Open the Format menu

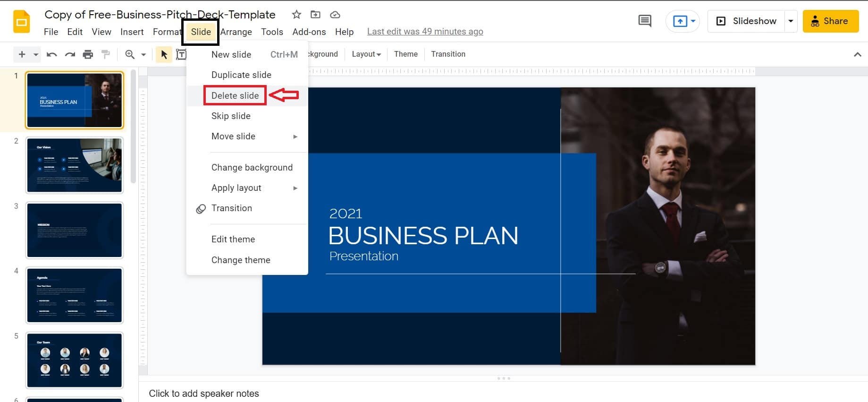[x=167, y=32]
